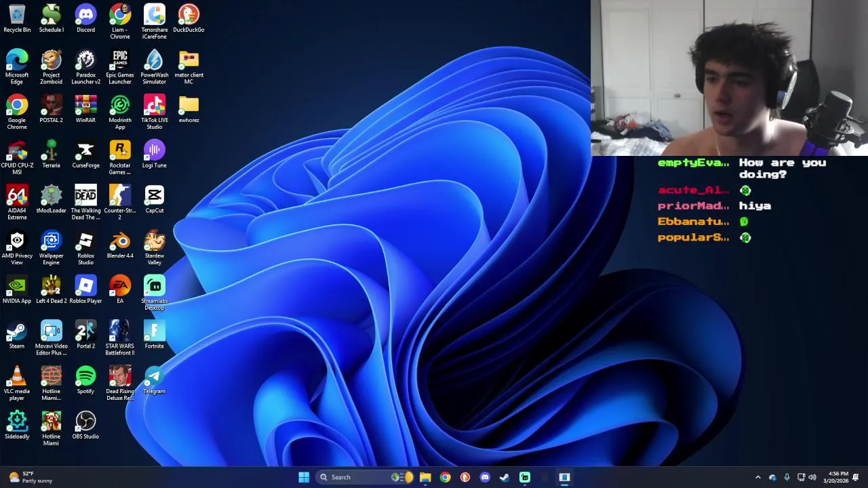Open the Steam desktop shortcut

click(17, 335)
